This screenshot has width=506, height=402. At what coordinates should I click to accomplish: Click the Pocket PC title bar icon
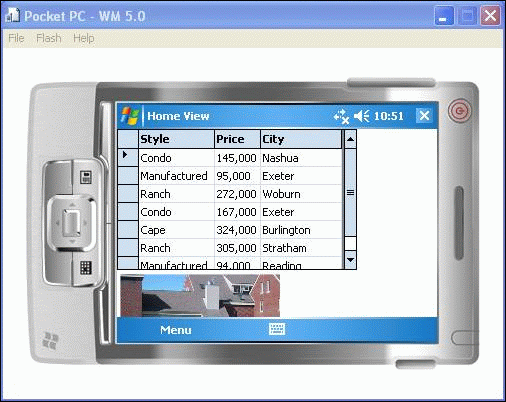click(x=13, y=15)
